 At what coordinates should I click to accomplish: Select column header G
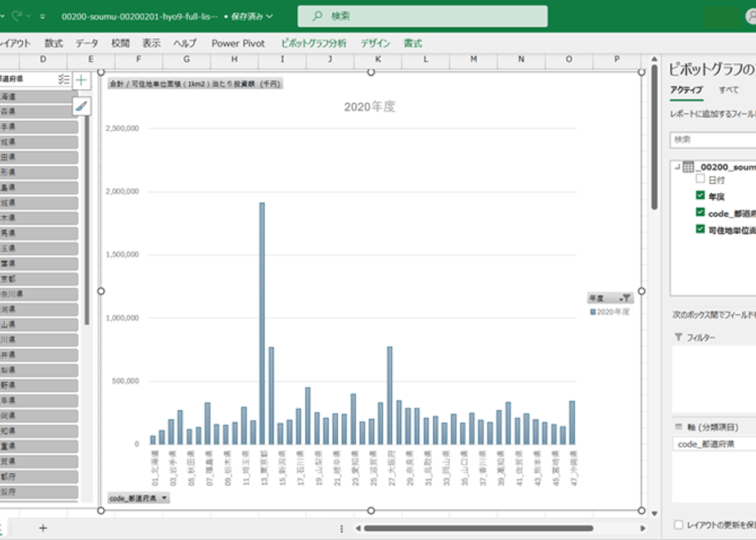click(187, 59)
